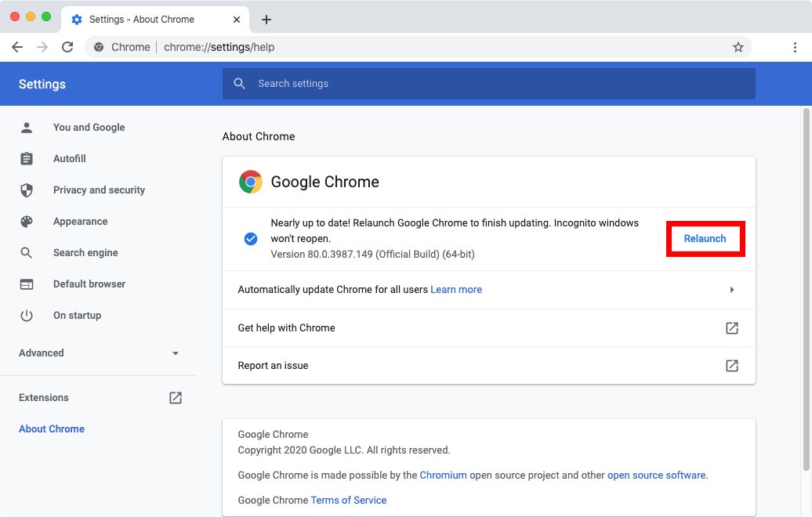Screen dimensions: 812x517
Task: Click the About Chrome page heading
Action: pyautogui.click(x=259, y=136)
